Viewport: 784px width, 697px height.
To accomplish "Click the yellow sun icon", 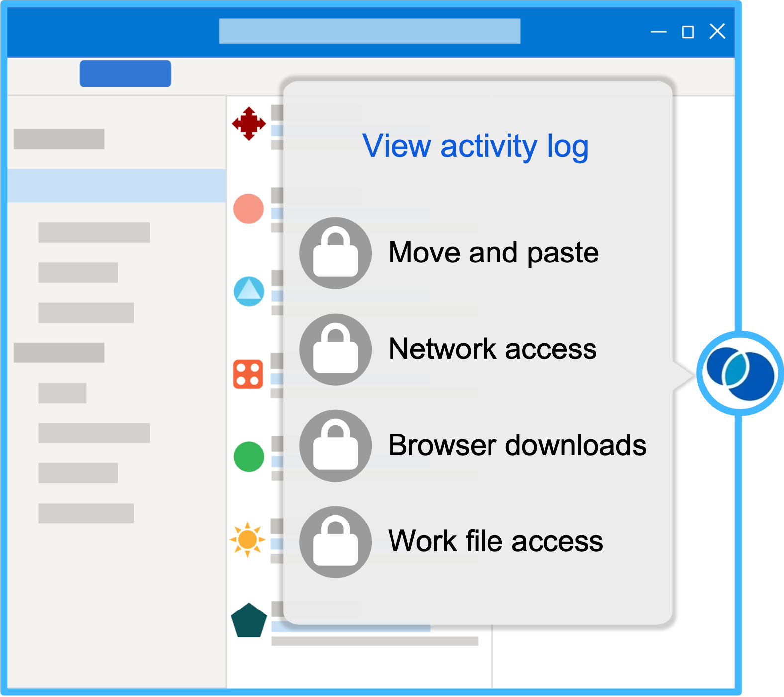I will click(247, 539).
